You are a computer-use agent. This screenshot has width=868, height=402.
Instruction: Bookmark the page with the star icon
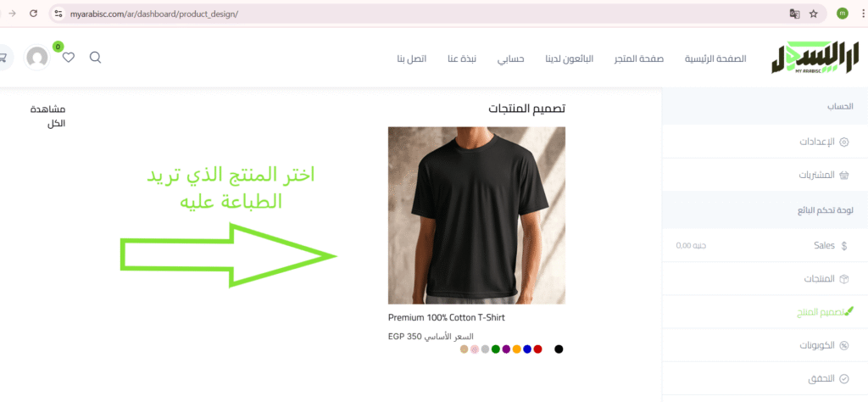tap(813, 14)
